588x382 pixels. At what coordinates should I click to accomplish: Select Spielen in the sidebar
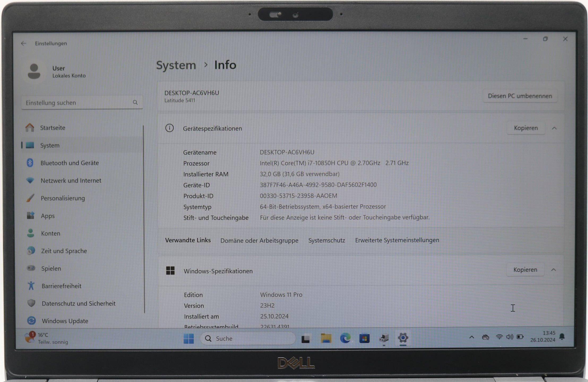(x=50, y=268)
